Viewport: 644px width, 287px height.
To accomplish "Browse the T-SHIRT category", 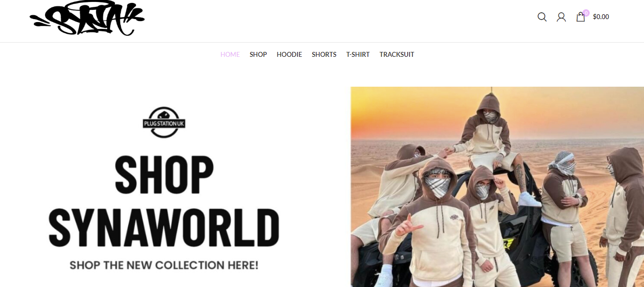I will 358,54.
